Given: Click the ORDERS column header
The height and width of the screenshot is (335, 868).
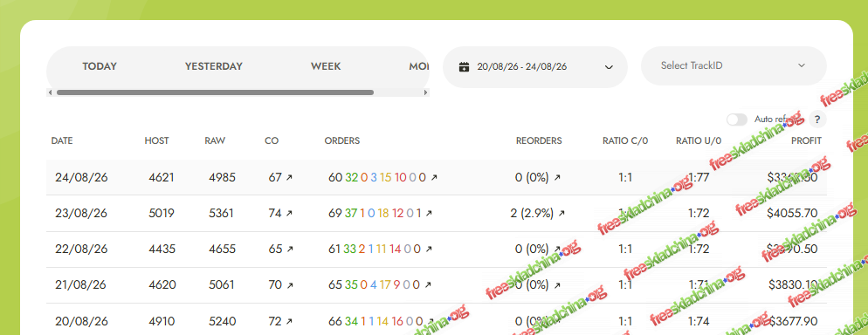Looking at the screenshot, I should [342, 141].
